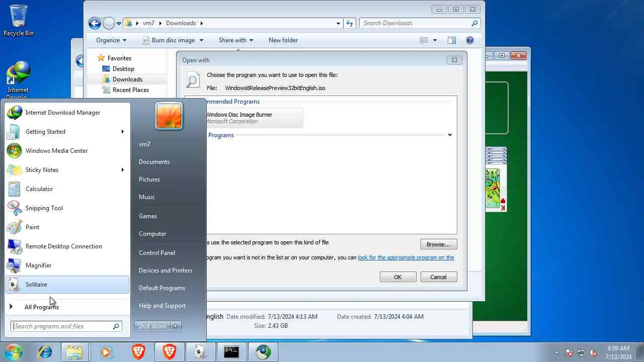Click the clock showing 4:59 AM

[x=618, y=352]
